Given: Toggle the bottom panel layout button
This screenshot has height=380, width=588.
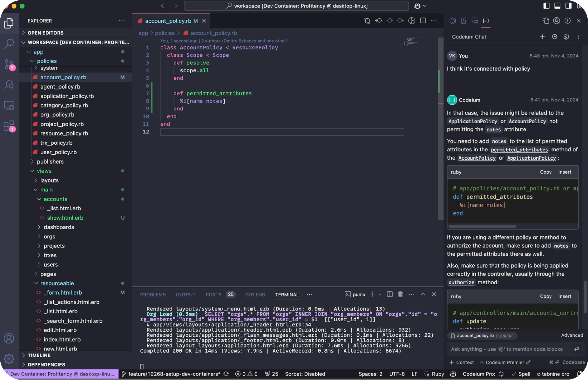Looking at the screenshot, I should tap(557, 6).
